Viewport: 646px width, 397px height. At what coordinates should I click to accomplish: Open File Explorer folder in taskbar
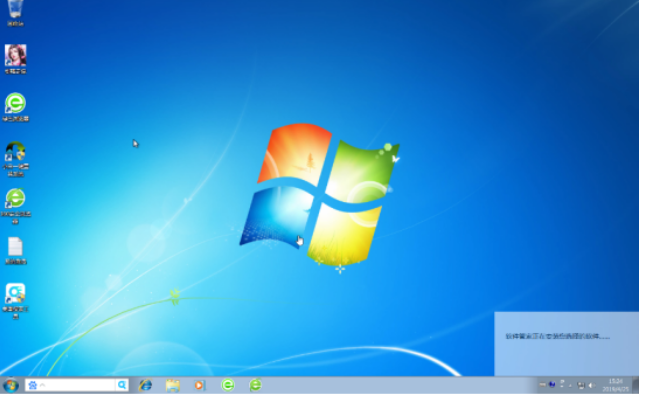click(x=173, y=385)
